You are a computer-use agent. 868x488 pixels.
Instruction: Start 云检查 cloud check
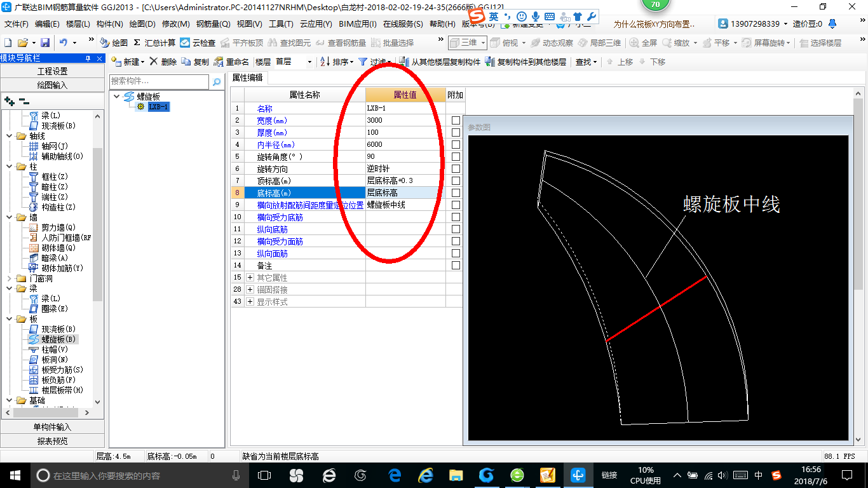coord(198,43)
